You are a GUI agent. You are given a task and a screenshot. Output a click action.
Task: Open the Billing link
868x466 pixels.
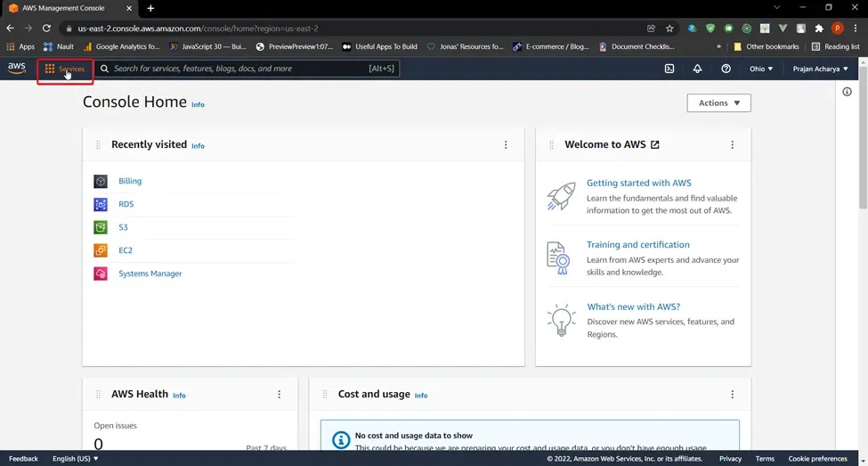click(x=130, y=181)
